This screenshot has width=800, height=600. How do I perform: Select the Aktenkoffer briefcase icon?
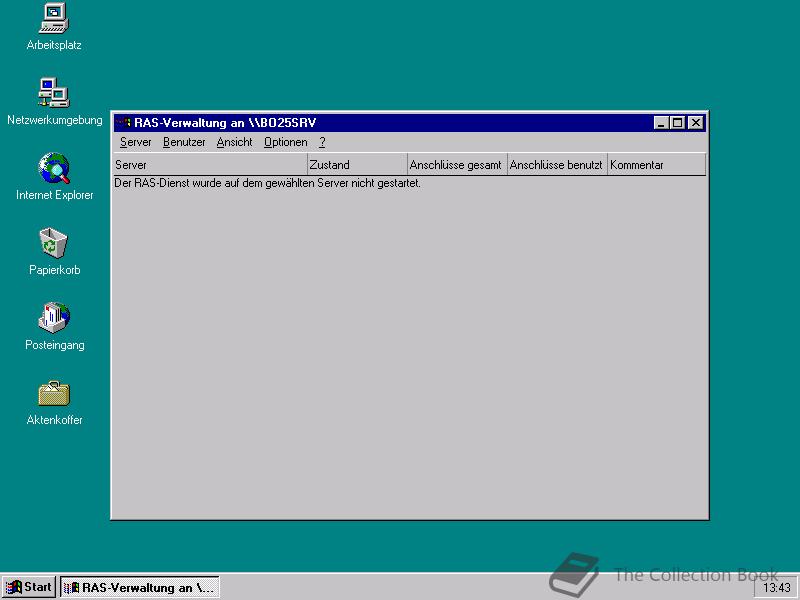[54, 402]
